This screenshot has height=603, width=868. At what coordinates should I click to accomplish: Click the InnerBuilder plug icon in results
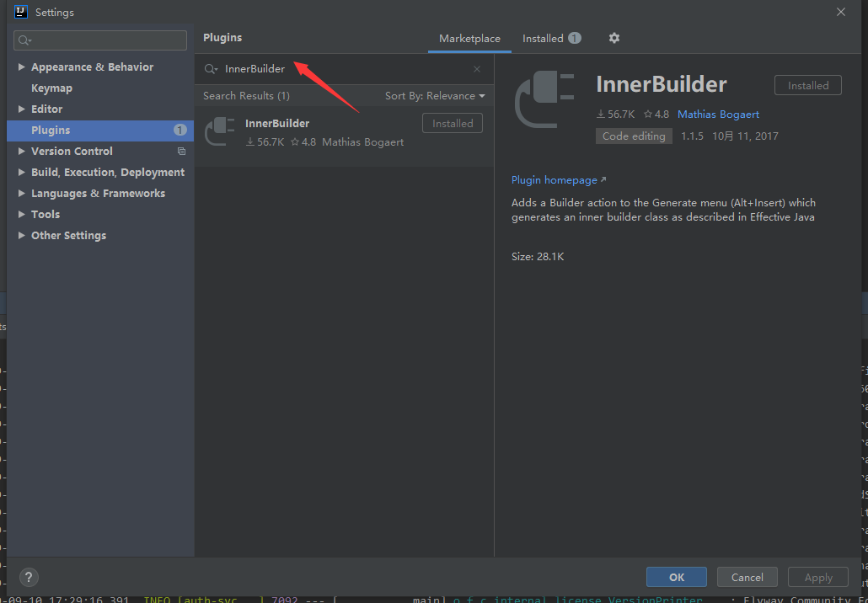[x=220, y=131]
